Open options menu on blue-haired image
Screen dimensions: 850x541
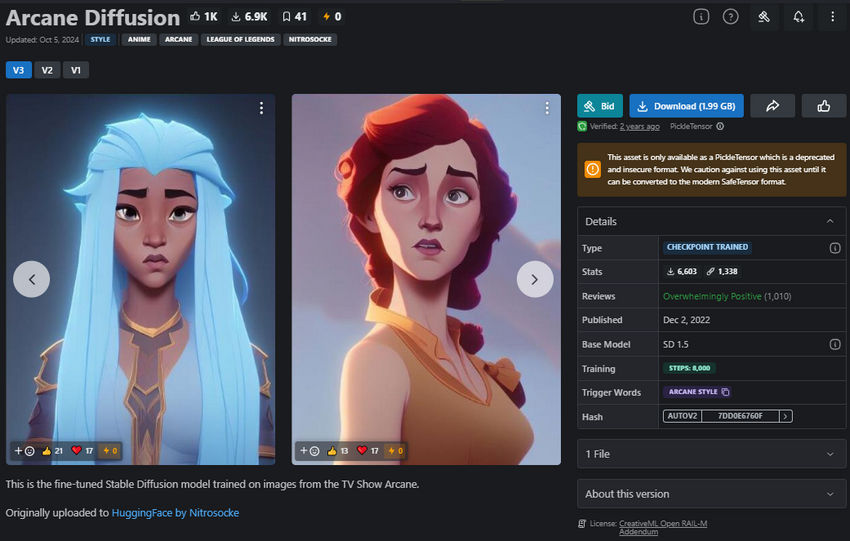[261, 108]
